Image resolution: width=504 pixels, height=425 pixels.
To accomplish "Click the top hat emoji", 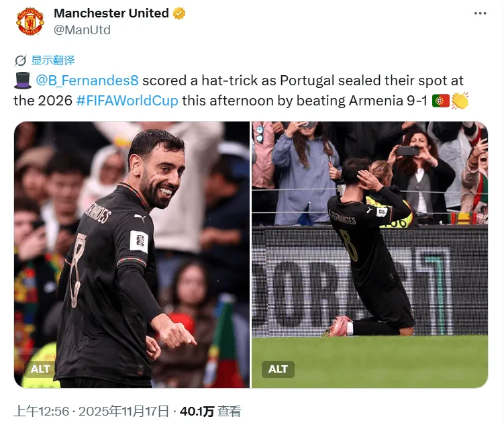I will (23, 81).
